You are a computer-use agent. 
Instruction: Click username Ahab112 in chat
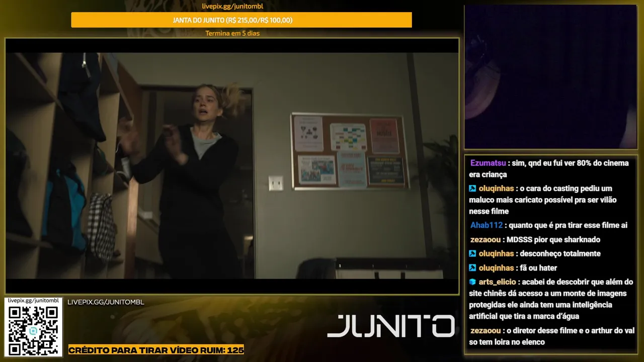[487, 225]
